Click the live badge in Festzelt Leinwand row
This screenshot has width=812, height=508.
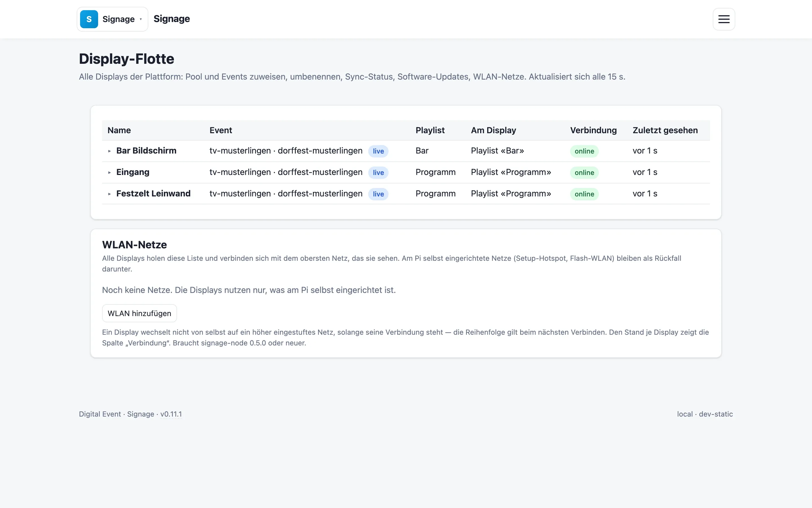coord(378,194)
